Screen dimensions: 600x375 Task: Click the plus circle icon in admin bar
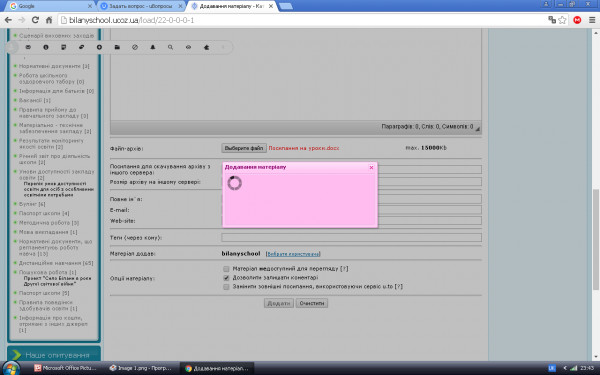(99, 47)
